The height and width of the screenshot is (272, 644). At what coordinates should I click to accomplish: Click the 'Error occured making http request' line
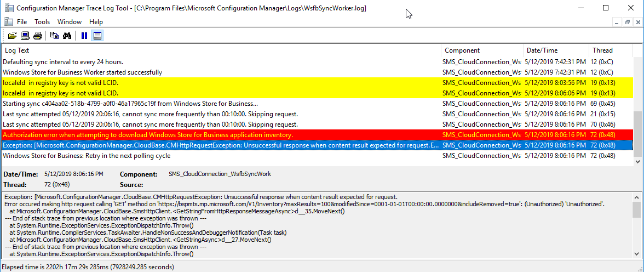coord(304,204)
